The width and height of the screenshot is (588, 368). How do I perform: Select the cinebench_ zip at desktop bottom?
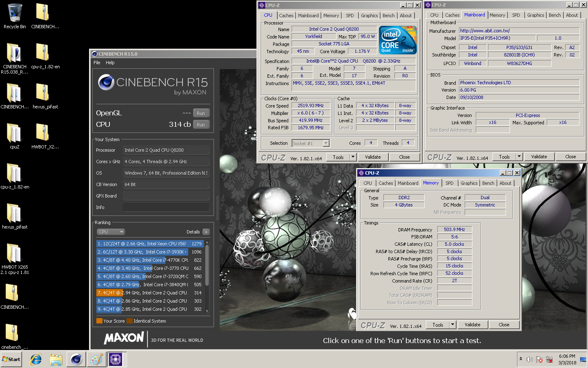point(15,337)
